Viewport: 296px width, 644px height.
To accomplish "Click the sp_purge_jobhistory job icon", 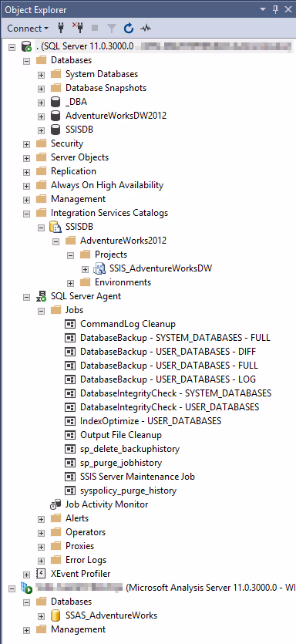I will coord(71,463).
